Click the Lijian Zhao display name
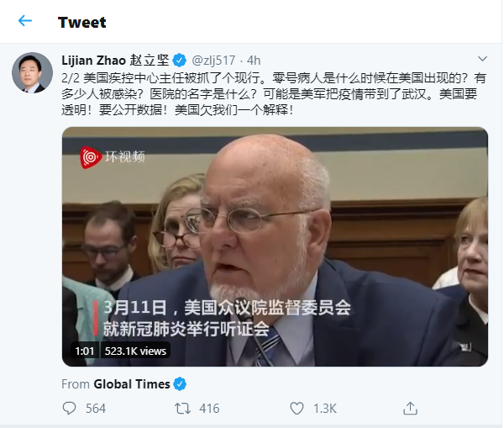Image resolution: width=504 pixels, height=428 pixels. (115, 61)
